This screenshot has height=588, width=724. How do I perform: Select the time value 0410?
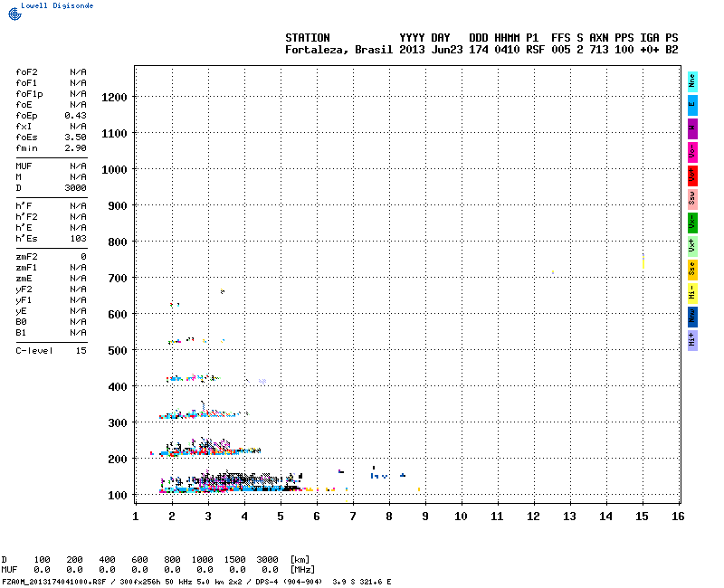tap(507, 50)
